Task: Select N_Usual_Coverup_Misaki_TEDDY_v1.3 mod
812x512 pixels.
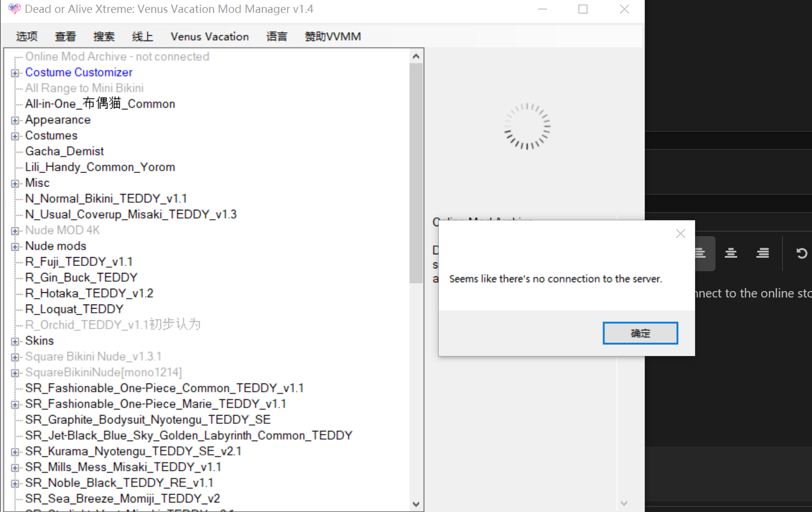Action: [131, 215]
